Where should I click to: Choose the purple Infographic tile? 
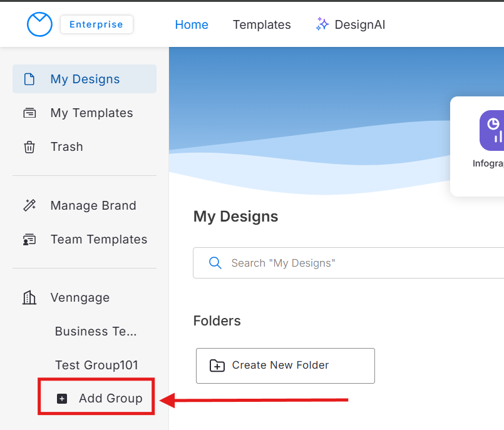click(x=493, y=130)
